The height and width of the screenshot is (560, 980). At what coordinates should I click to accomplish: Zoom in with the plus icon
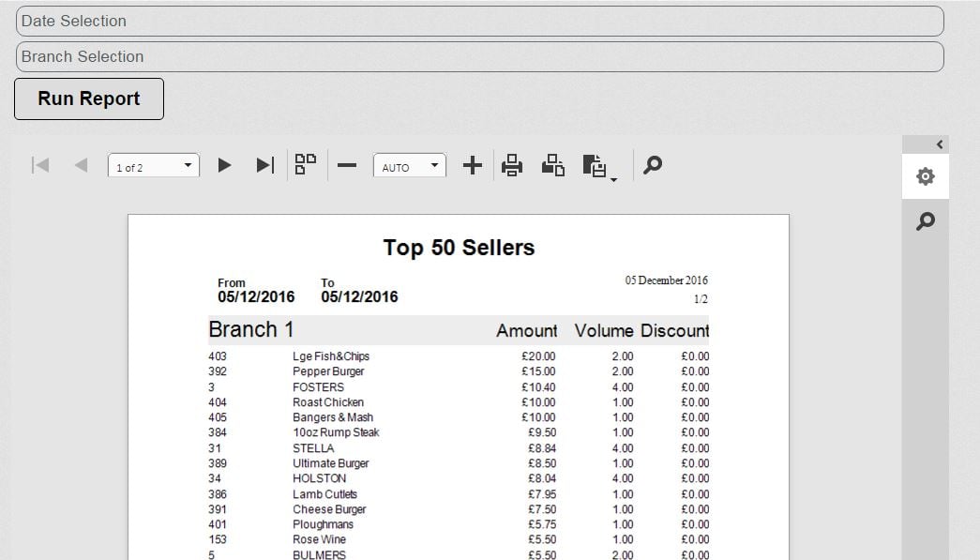[473, 166]
